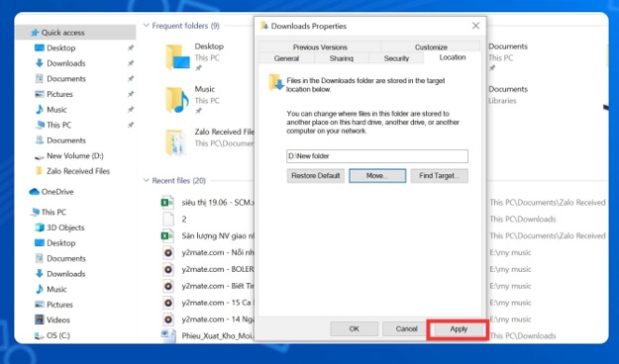Open the OneDrive cloud icon in sidebar
The image size is (619, 364).
[35, 192]
